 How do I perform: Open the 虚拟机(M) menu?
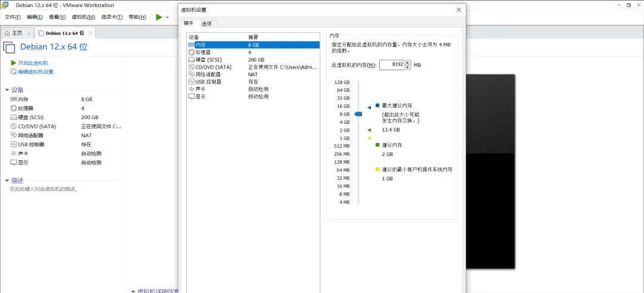pos(83,17)
